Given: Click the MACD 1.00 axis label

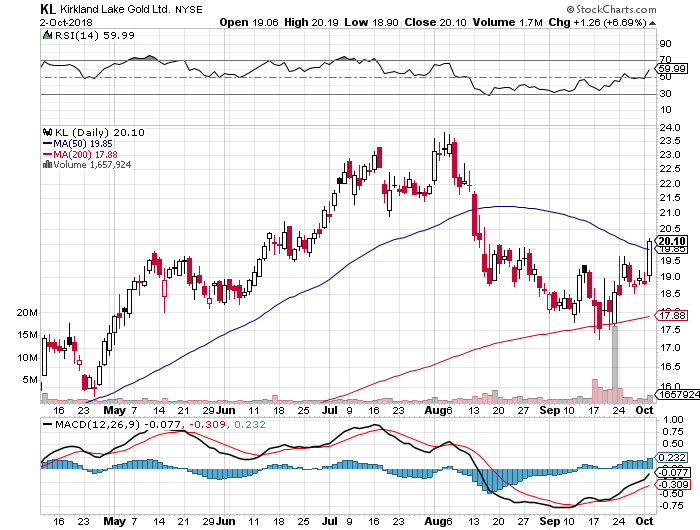Looking at the screenshot, I should coord(673,419).
